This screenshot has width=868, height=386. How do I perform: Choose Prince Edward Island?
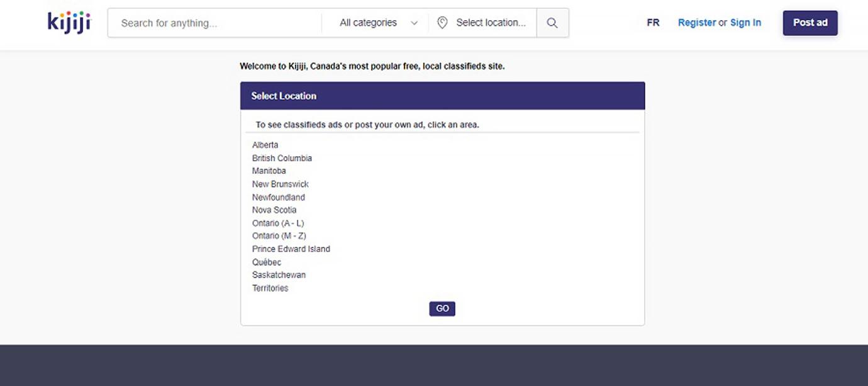pyautogui.click(x=291, y=249)
